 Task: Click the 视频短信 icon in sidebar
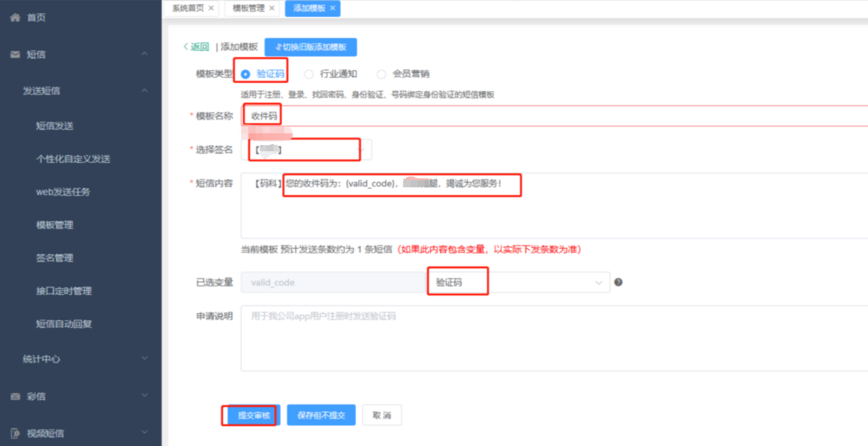15,433
